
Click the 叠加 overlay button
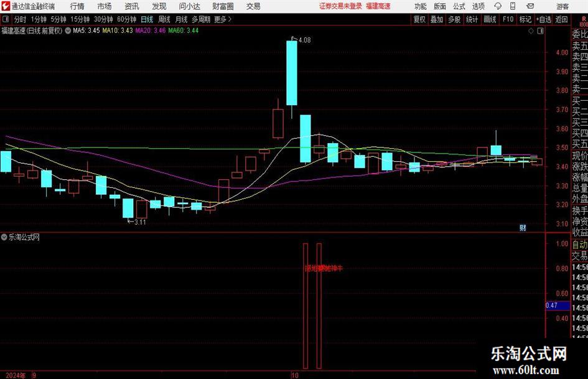(437, 19)
